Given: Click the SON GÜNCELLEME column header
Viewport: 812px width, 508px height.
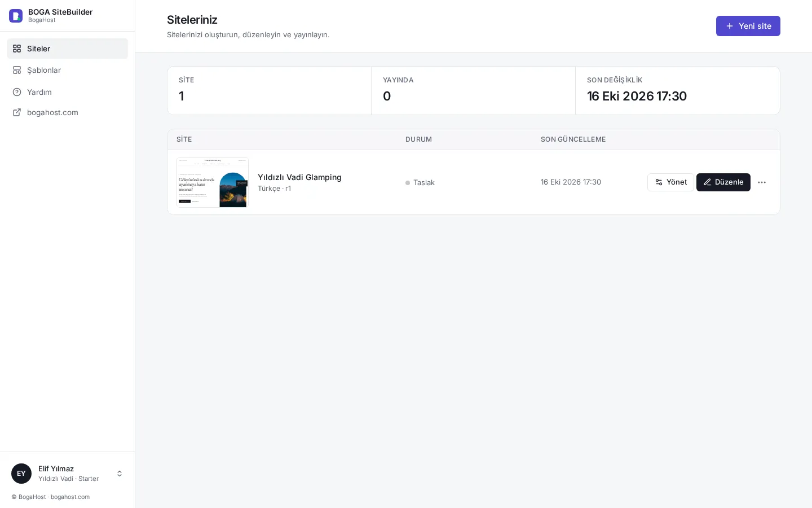Looking at the screenshot, I should point(573,139).
